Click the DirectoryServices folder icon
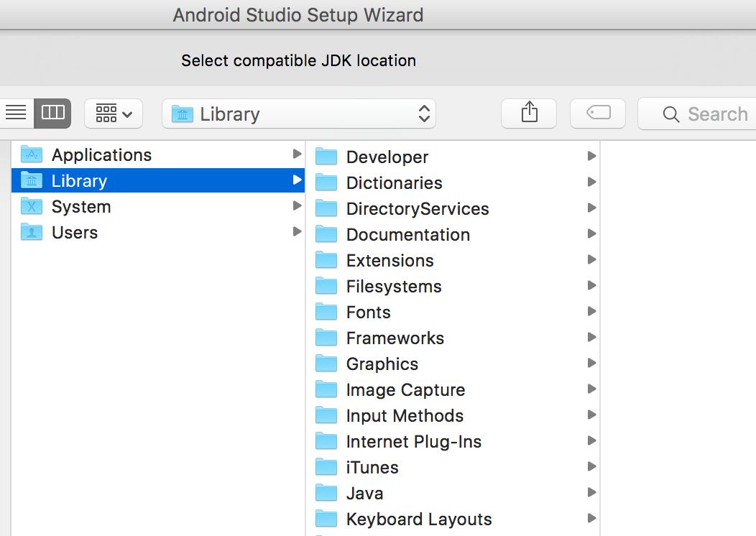756x536 pixels. coord(326,208)
